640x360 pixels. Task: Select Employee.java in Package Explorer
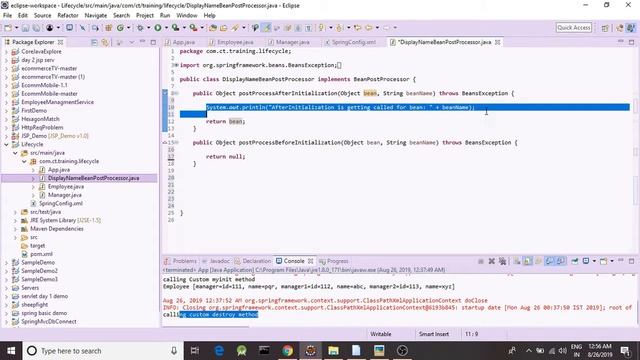click(66, 187)
